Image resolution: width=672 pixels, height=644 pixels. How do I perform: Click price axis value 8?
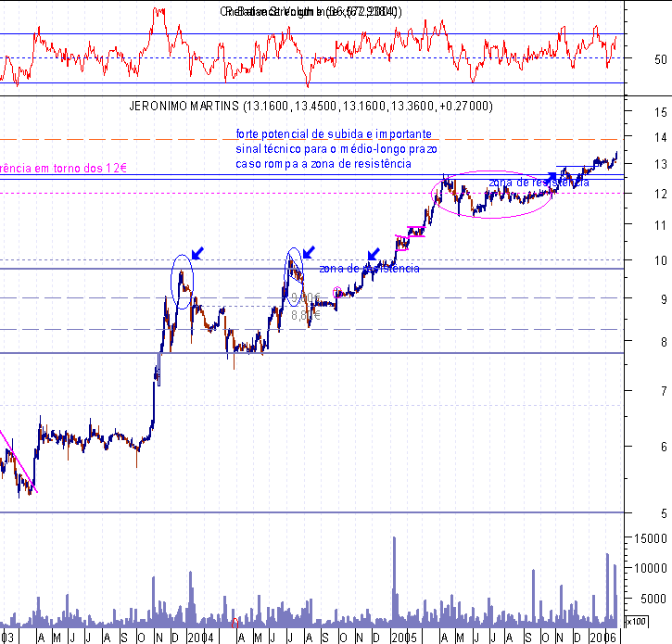click(664, 342)
